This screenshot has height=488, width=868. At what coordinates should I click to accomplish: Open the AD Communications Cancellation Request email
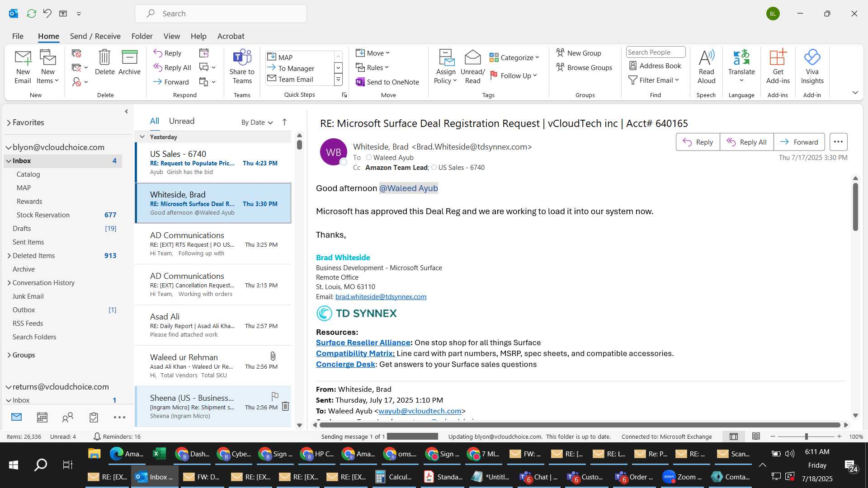213,285
